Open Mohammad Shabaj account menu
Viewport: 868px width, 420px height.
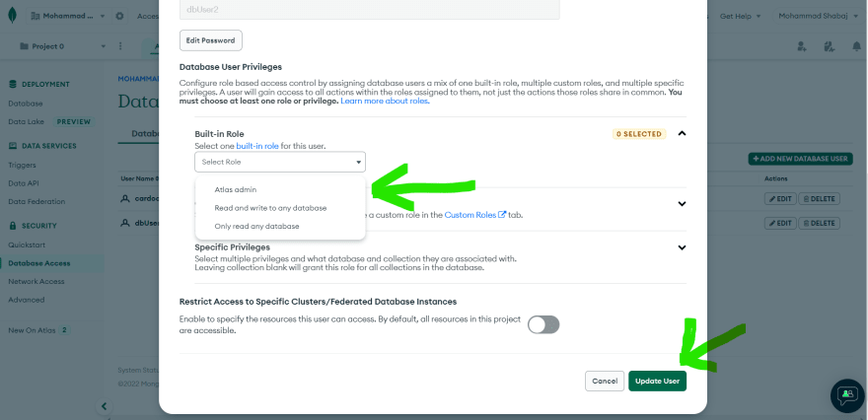820,16
